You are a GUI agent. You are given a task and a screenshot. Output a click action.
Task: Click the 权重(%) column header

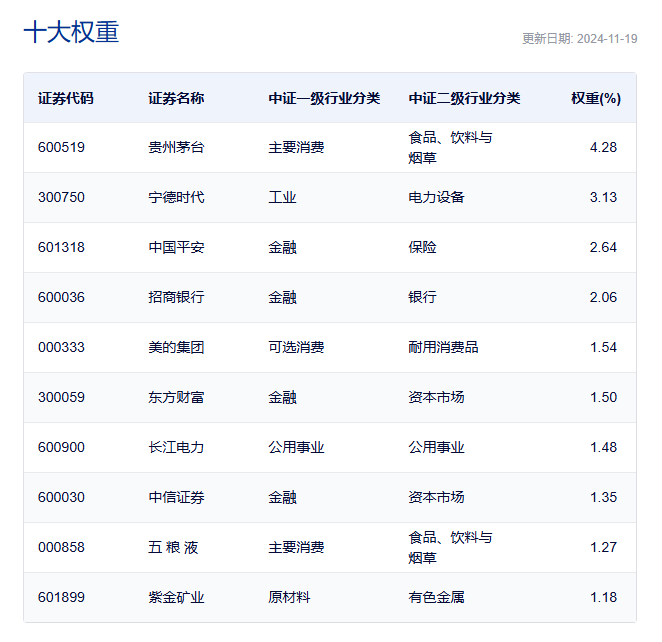(596, 98)
